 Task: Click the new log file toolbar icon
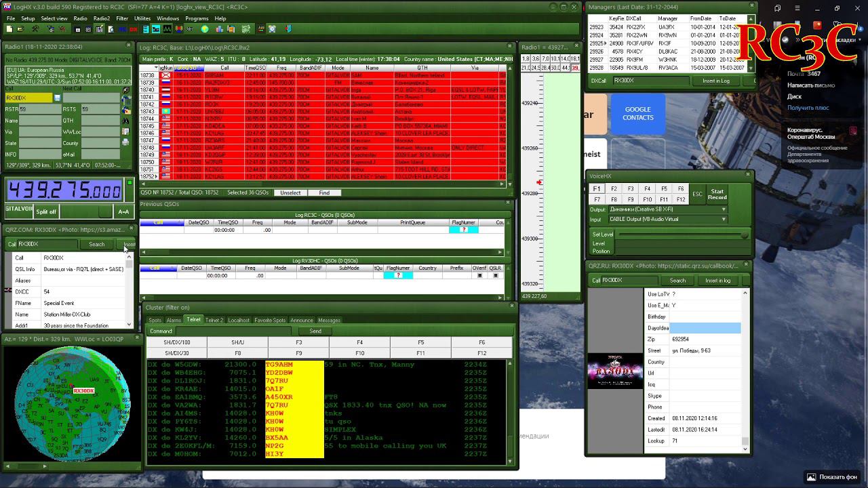[9, 29]
